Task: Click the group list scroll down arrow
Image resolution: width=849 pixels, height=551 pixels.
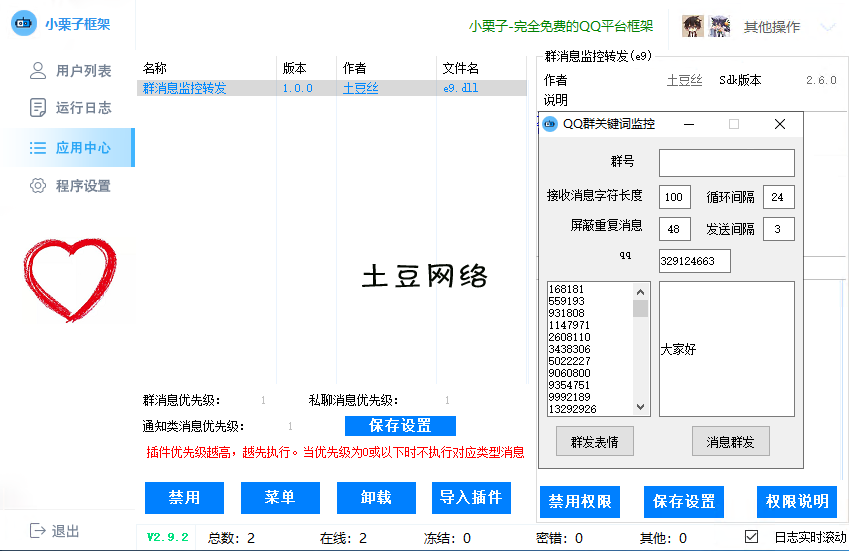Action: 641,407
